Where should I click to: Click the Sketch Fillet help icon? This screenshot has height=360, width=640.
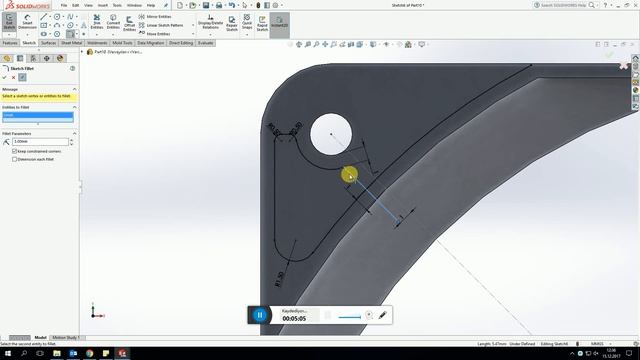coord(72,69)
